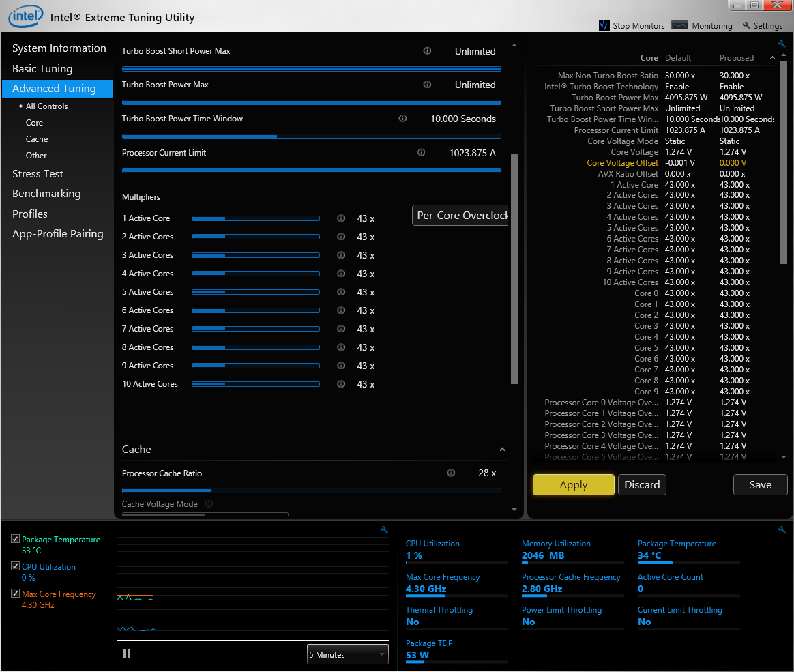Click the proposed list scroll-down arrow

[784, 457]
